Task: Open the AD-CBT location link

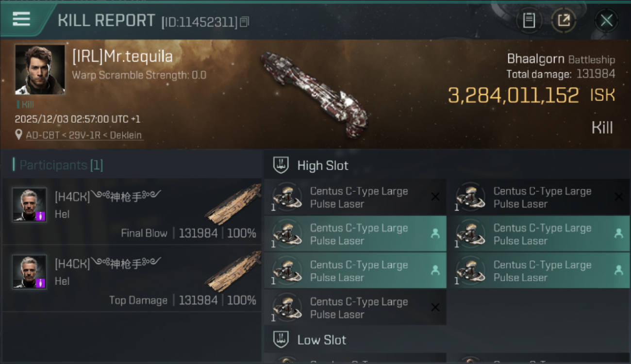Action: (84, 135)
